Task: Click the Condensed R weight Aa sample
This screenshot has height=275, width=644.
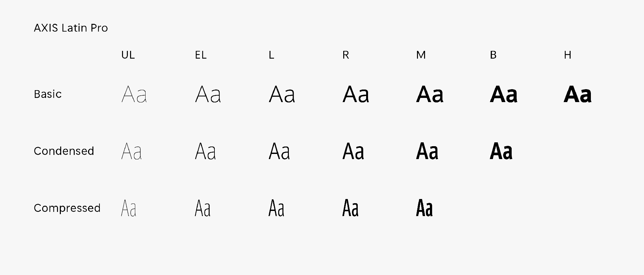Action: (353, 151)
